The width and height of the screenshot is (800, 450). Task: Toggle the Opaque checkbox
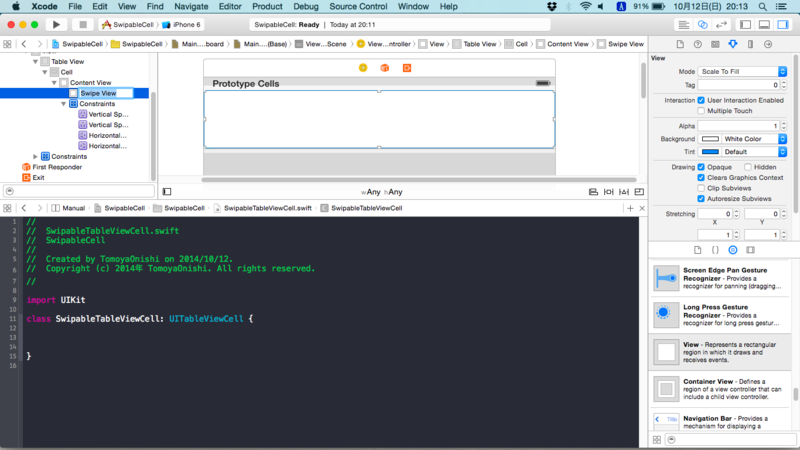701,167
